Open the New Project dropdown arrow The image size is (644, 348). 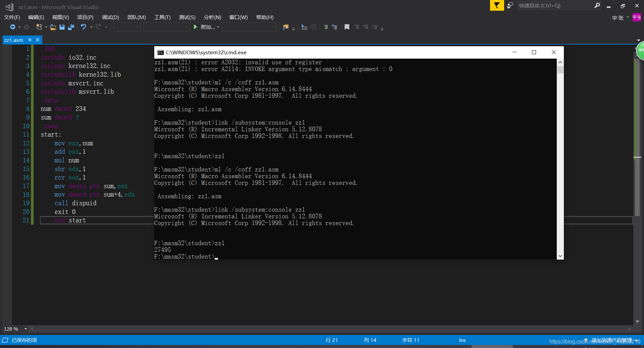(46, 27)
